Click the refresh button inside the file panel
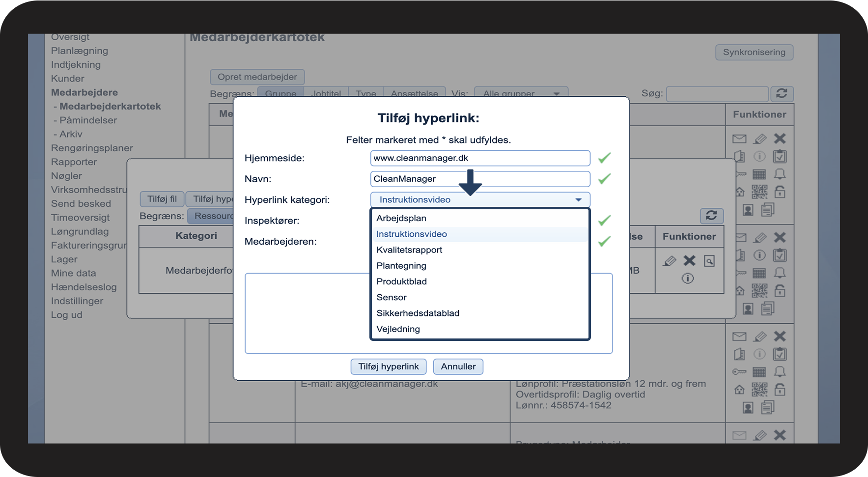 [711, 215]
